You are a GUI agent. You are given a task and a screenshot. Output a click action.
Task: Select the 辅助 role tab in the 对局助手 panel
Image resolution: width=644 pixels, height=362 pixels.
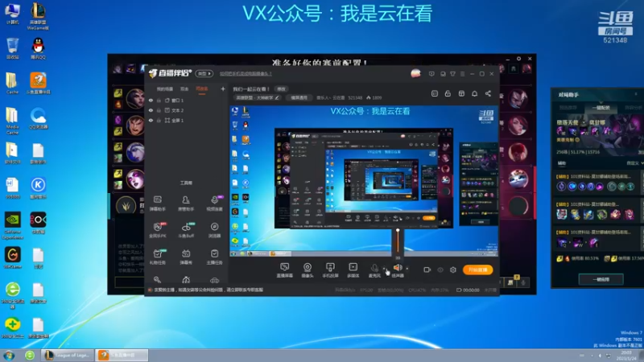point(561,163)
